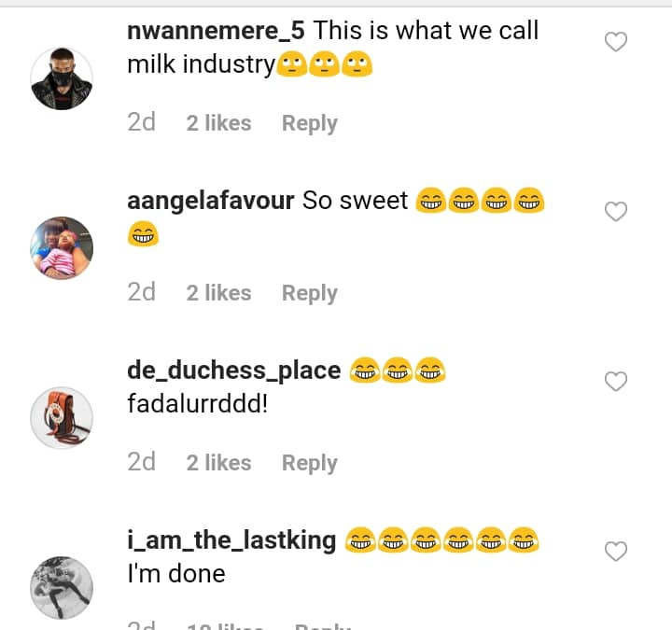Viewport: 672px width, 630px height.
Task: Open username aangelafavour profile link
Action: [x=211, y=201]
